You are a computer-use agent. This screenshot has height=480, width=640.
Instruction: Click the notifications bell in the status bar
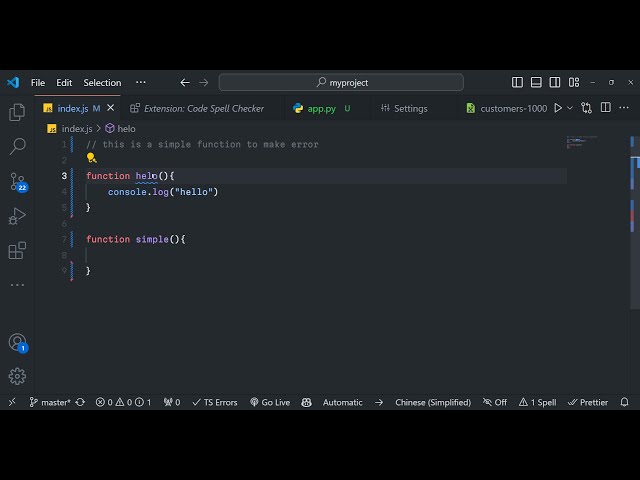625,402
